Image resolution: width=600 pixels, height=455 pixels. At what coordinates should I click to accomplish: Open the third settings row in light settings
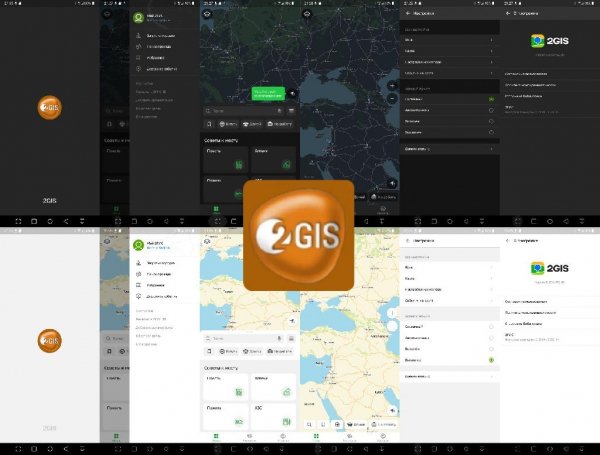(x=450, y=290)
